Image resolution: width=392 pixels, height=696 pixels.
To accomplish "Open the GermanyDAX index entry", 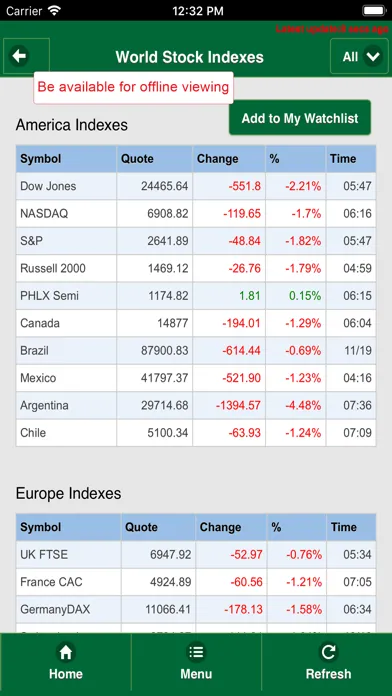I will point(196,609).
